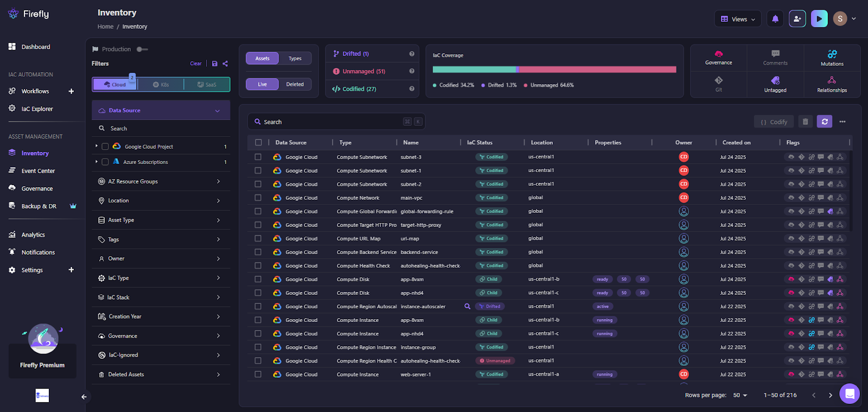Select checkbox for url-map row
868x412 pixels.
click(x=258, y=238)
